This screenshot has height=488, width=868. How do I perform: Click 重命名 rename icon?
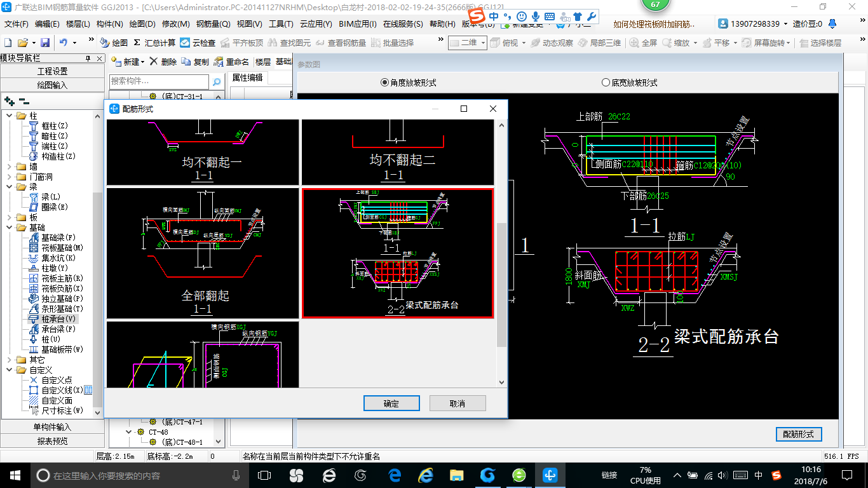231,62
